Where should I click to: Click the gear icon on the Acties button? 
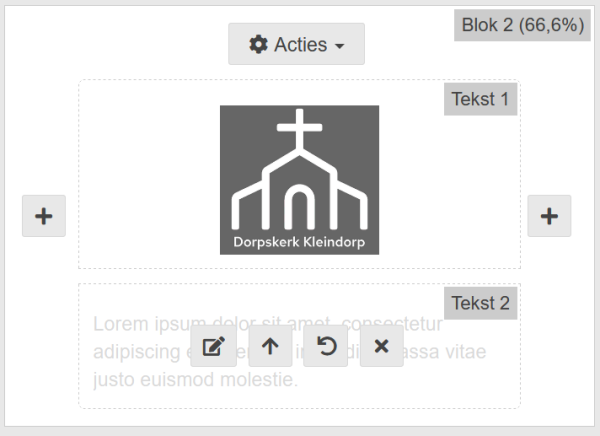(x=259, y=44)
